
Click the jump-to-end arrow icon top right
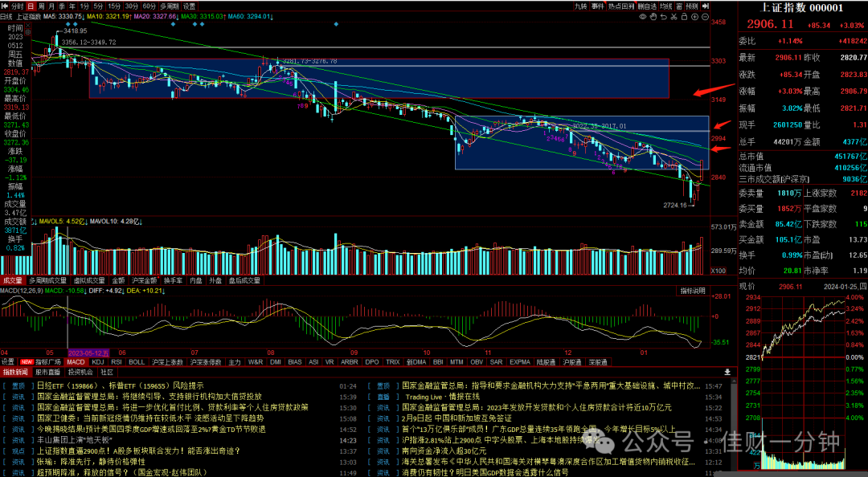(706, 6)
